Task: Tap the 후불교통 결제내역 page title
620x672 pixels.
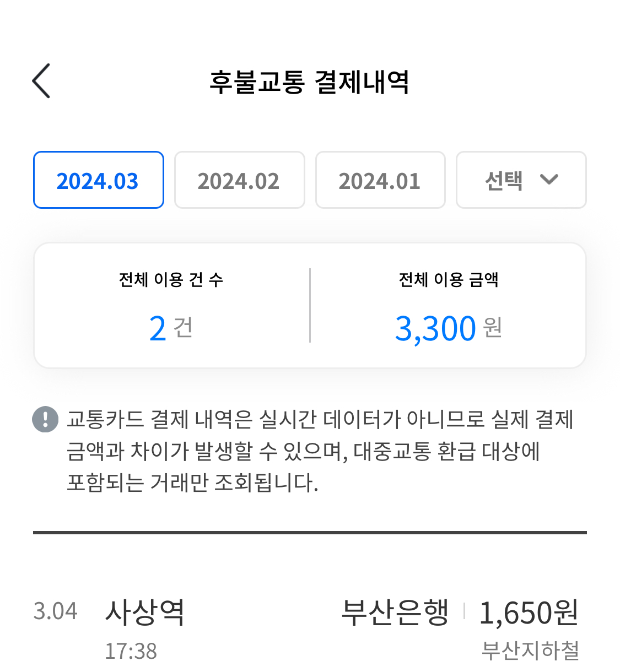Action: point(309,82)
